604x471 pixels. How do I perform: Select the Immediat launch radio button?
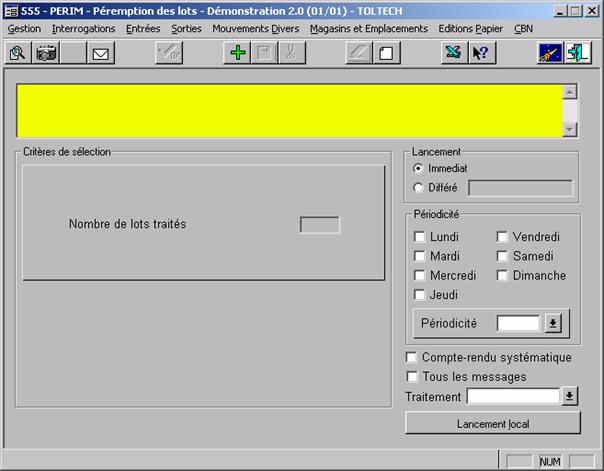(x=418, y=168)
